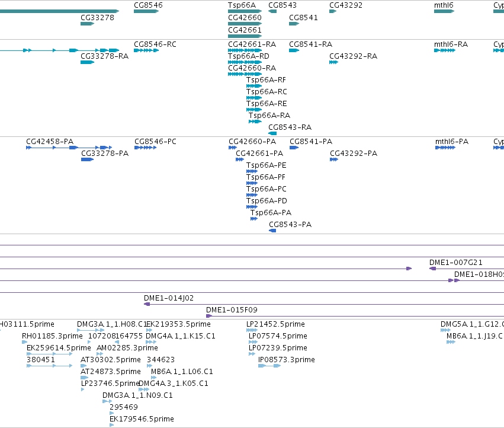504x428 pixels.
Task: Click the teal CG8546 gene glyph
Action: point(146,11)
